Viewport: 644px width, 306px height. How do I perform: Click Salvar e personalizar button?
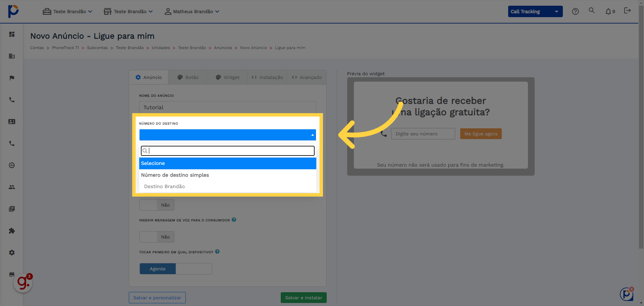point(157,298)
